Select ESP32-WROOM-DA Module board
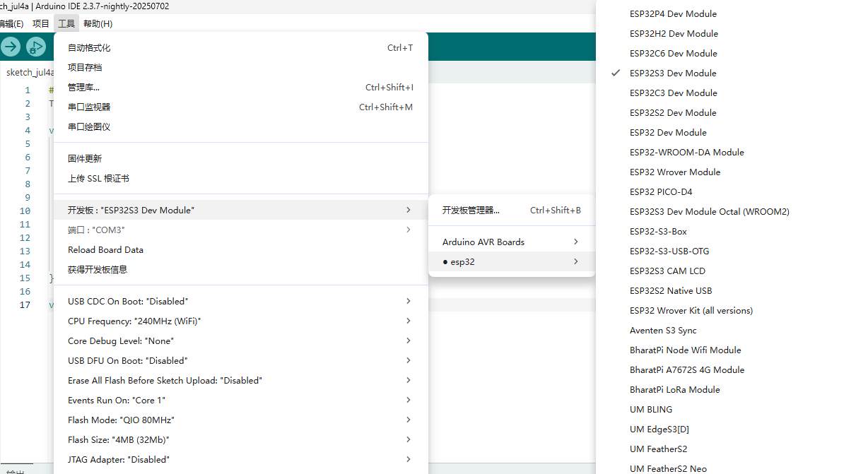Viewport: 868px width, 474px height. pyautogui.click(x=732, y=153)
